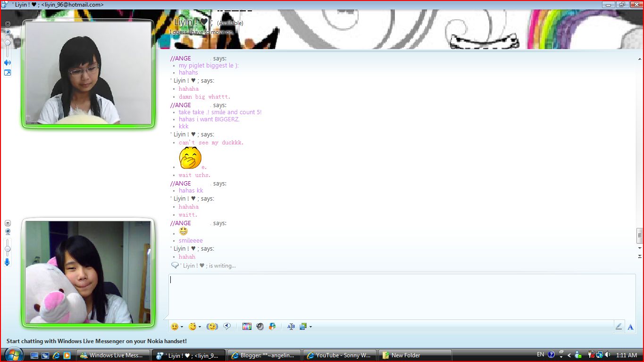Click the Nokia handset promotional link
This screenshot has height=362, width=644.
click(97, 341)
